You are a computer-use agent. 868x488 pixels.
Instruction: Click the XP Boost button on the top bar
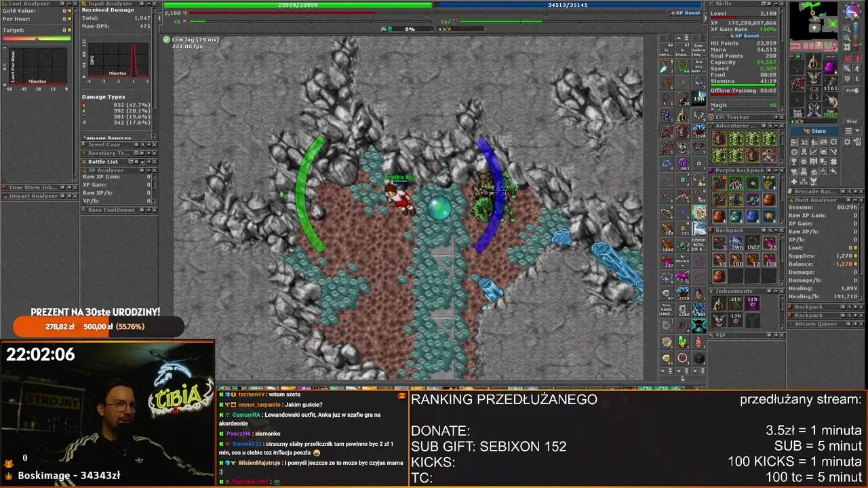pyautogui.click(x=686, y=13)
